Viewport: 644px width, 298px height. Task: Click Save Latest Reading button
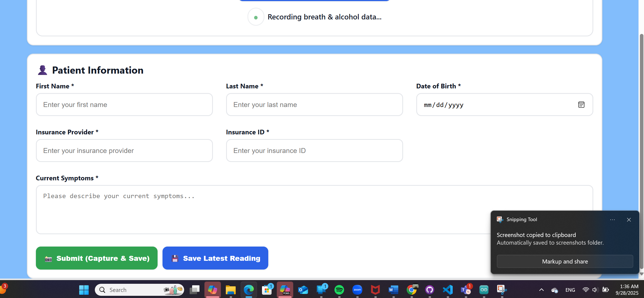[x=215, y=258]
